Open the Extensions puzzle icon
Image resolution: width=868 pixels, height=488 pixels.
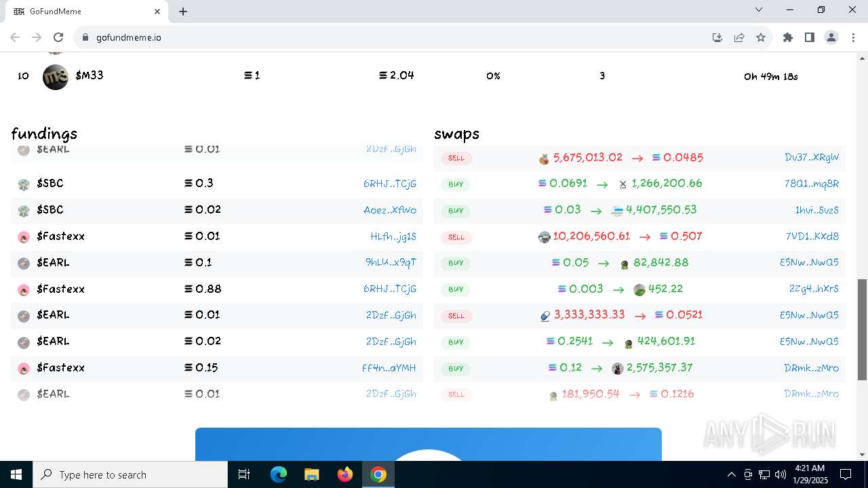point(788,37)
